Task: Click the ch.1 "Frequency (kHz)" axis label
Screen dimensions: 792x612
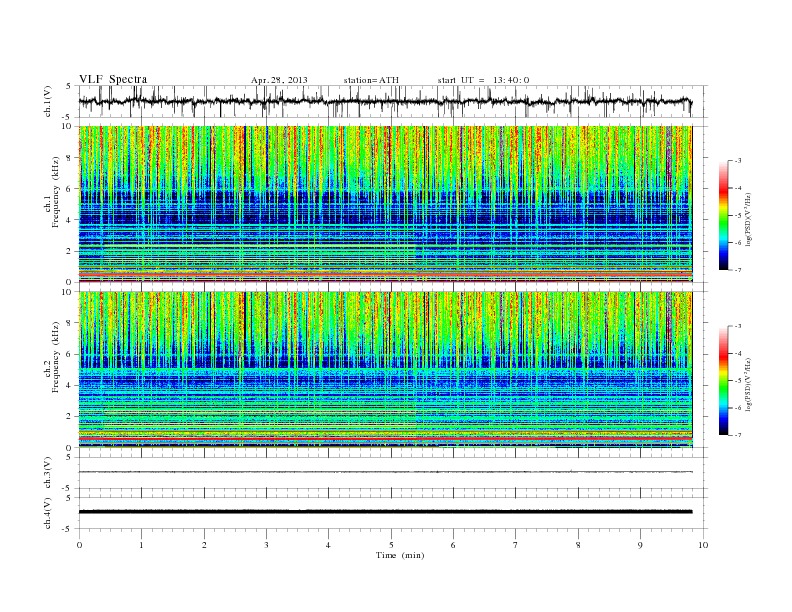Action: click(56, 192)
